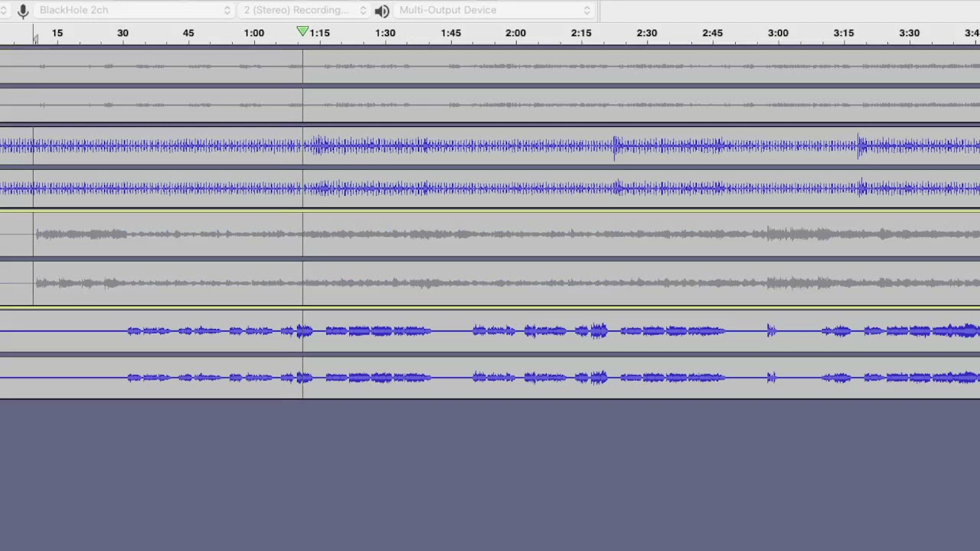The height and width of the screenshot is (551, 980).
Task: Click the 1:45 mark on the timeline ruler
Action: [451, 33]
